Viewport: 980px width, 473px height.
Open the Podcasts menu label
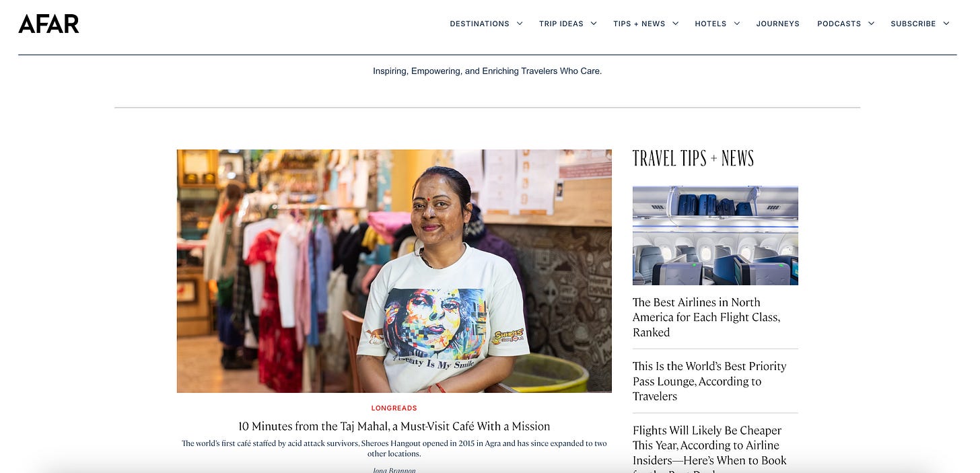[x=839, y=24]
